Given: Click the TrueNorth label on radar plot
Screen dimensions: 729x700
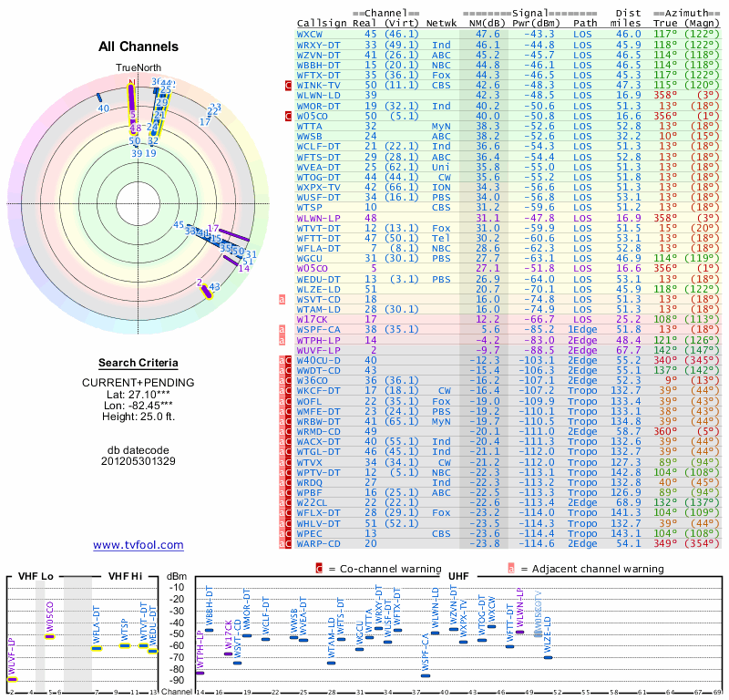Looking at the screenshot, I should tap(139, 68).
